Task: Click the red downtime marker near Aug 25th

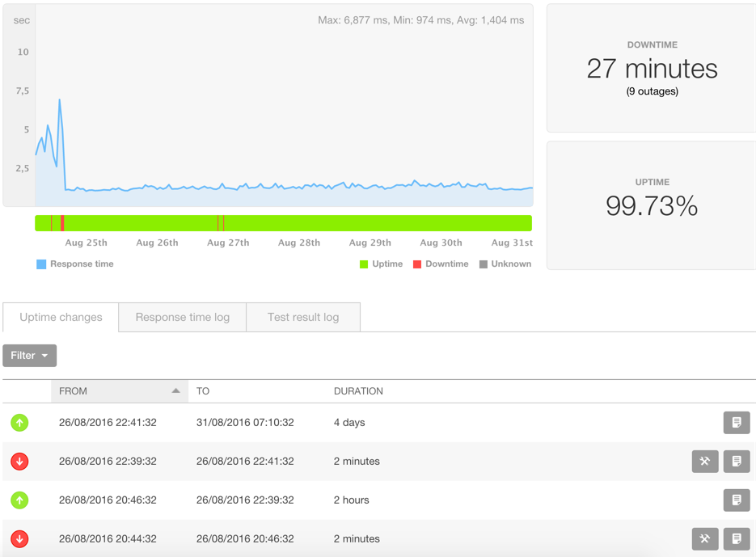Action: [63, 223]
